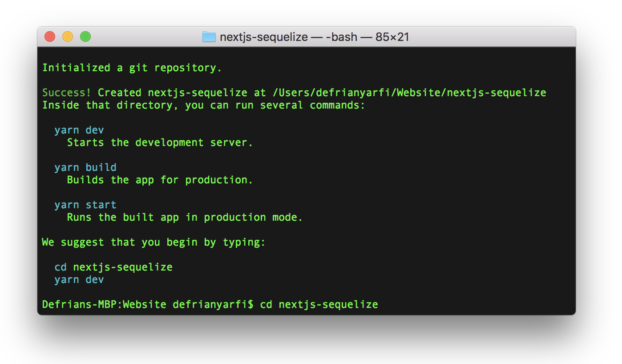The image size is (622, 364).
Task: Click the 'yarn build' command line
Action: pos(85,168)
